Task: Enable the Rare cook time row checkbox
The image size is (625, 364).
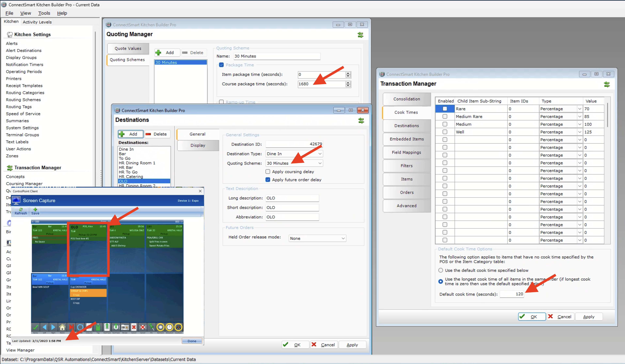Action: (x=445, y=108)
